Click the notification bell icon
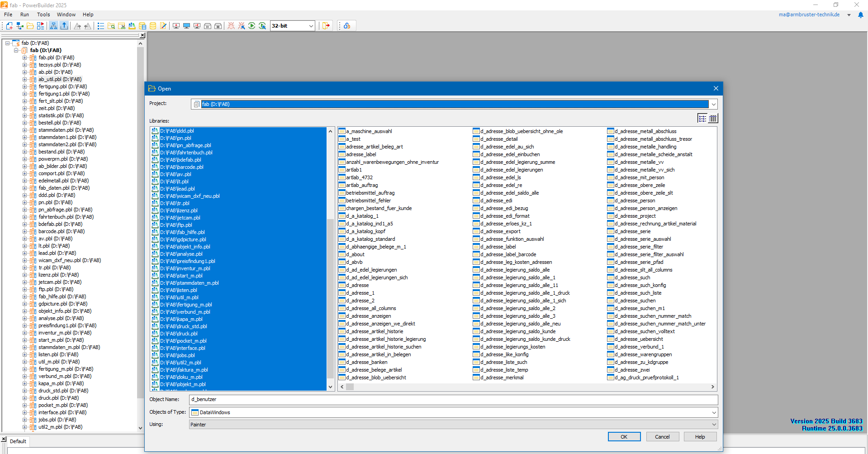The image size is (868, 454). [860, 15]
